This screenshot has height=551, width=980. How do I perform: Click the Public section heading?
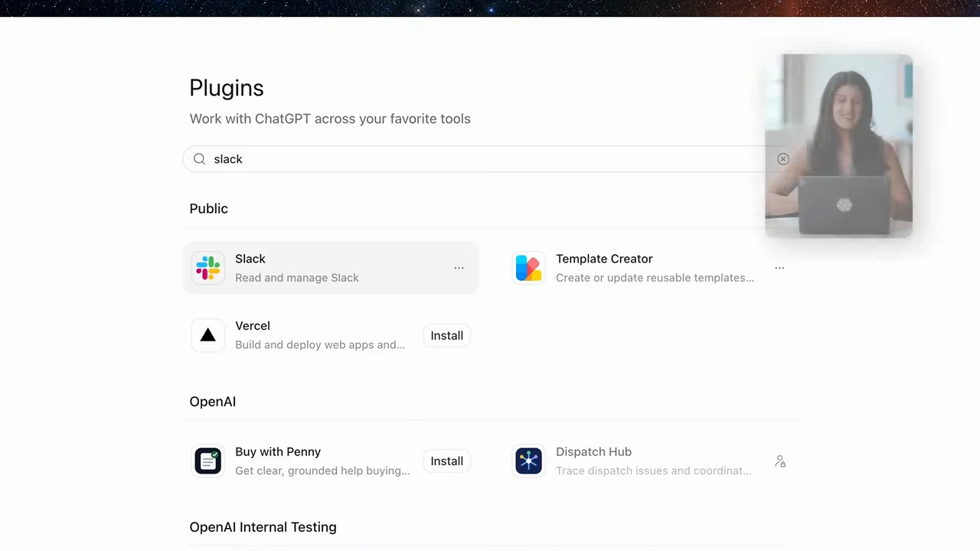click(x=209, y=208)
